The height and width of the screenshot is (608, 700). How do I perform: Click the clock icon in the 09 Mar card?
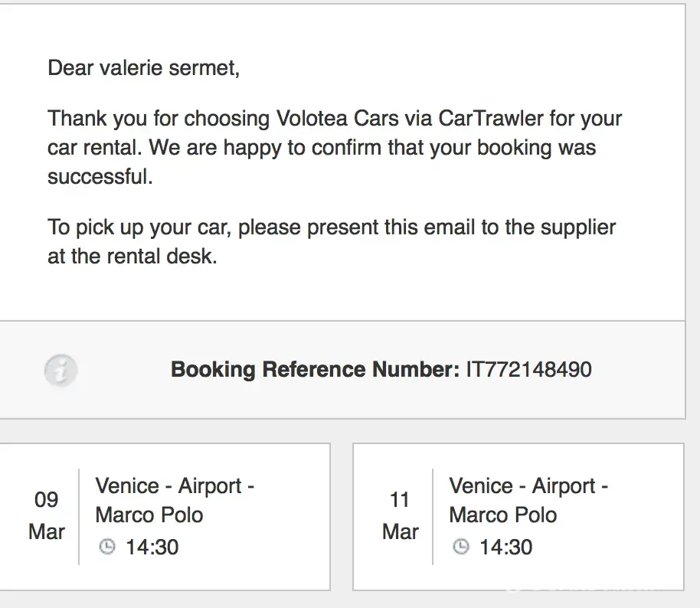tap(108, 547)
